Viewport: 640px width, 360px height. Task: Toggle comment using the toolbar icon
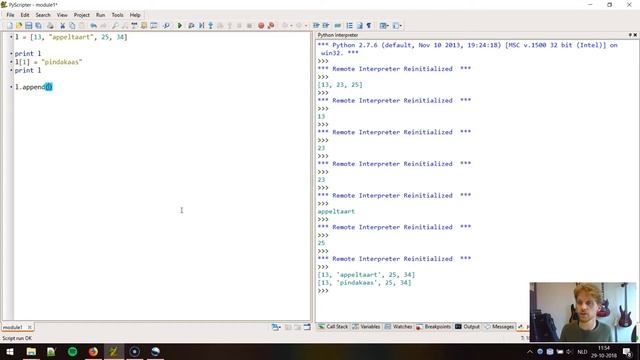point(338,26)
